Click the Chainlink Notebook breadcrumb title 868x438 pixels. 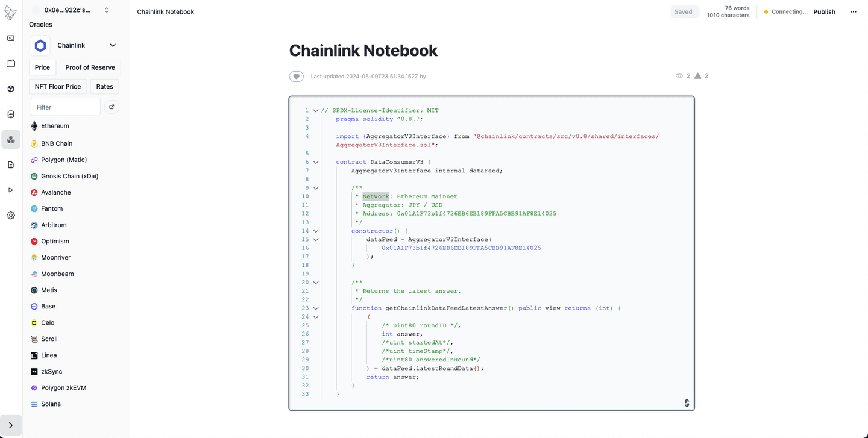pyautogui.click(x=166, y=12)
